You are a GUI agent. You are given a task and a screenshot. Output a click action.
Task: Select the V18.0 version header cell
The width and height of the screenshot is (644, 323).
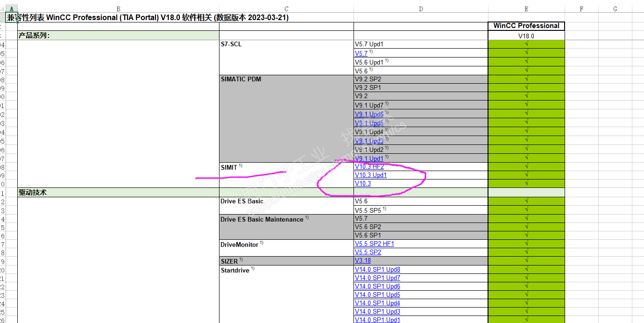tap(526, 36)
